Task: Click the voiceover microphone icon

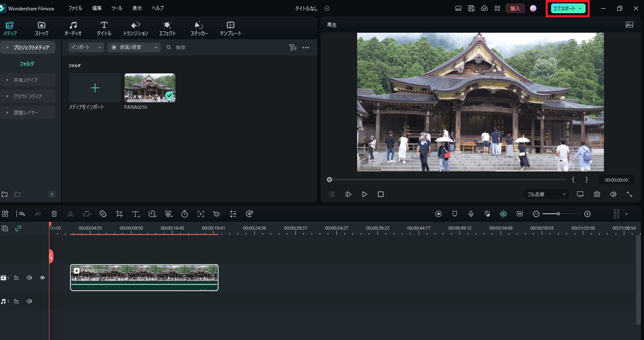Action: tap(471, 214)
